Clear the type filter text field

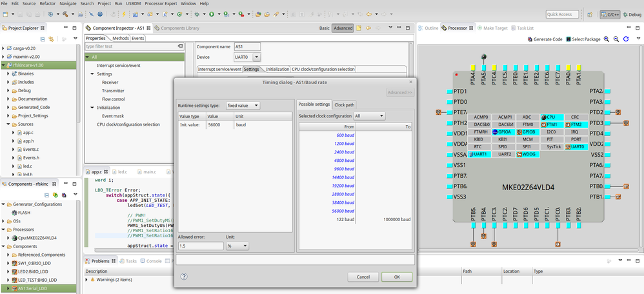coord(180,46)
